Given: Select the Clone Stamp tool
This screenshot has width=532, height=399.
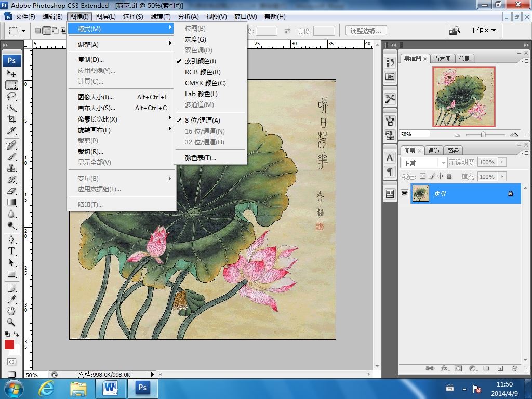Looking at the screenshot, I should click(11, 168).
